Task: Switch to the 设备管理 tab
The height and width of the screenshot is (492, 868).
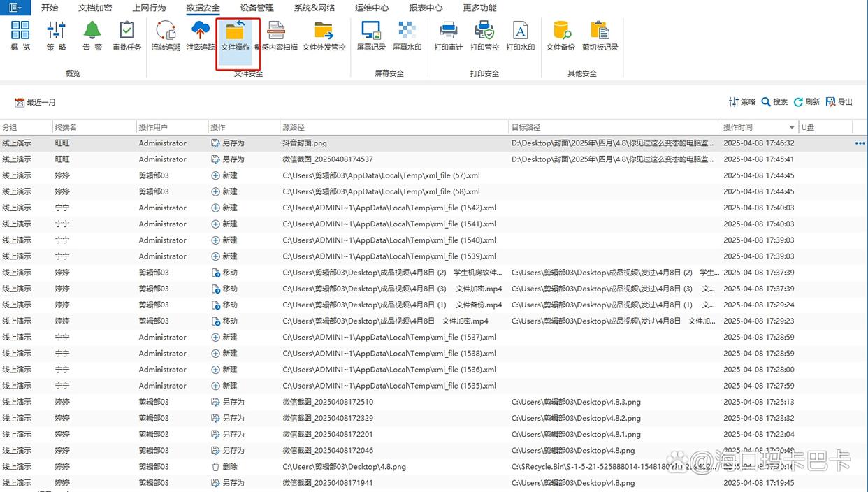Action: click(256, 8)
